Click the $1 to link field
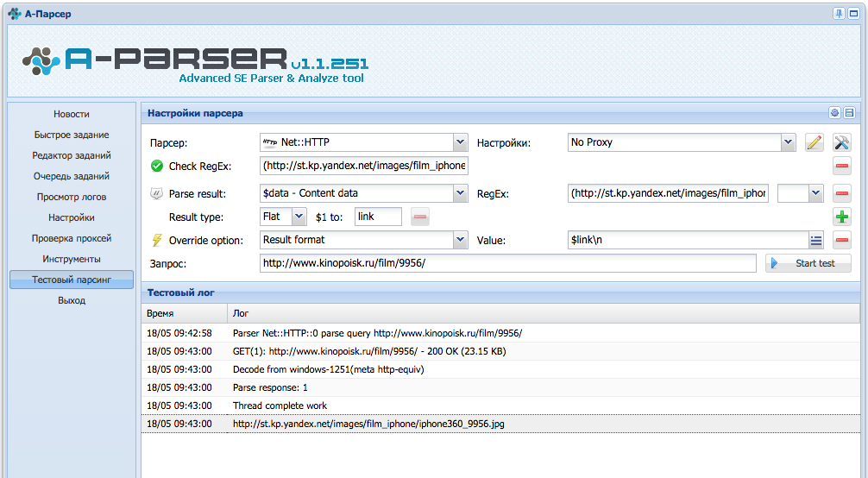This screenshot has width=868, height=478. 378,217
